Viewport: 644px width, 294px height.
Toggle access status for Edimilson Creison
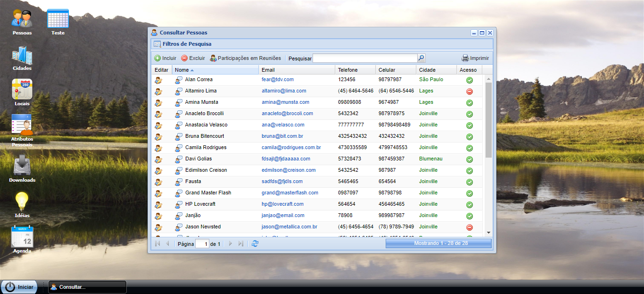click(470, 171)
